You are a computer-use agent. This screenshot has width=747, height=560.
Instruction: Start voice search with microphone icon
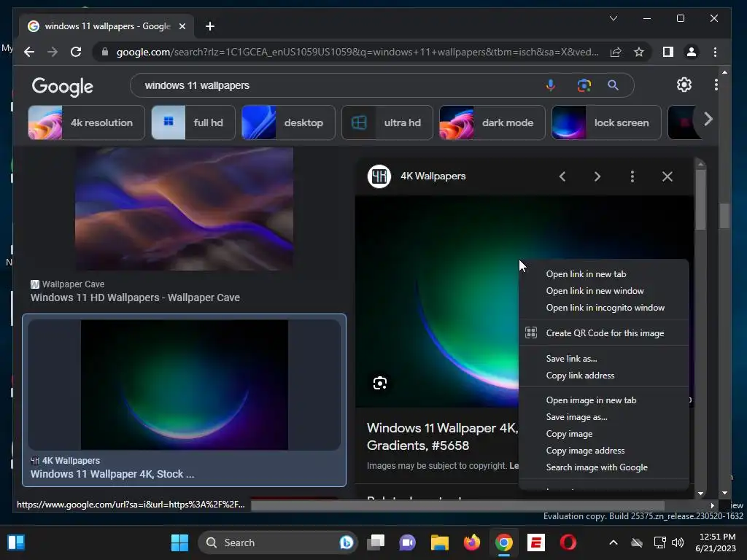coord(550,85)
